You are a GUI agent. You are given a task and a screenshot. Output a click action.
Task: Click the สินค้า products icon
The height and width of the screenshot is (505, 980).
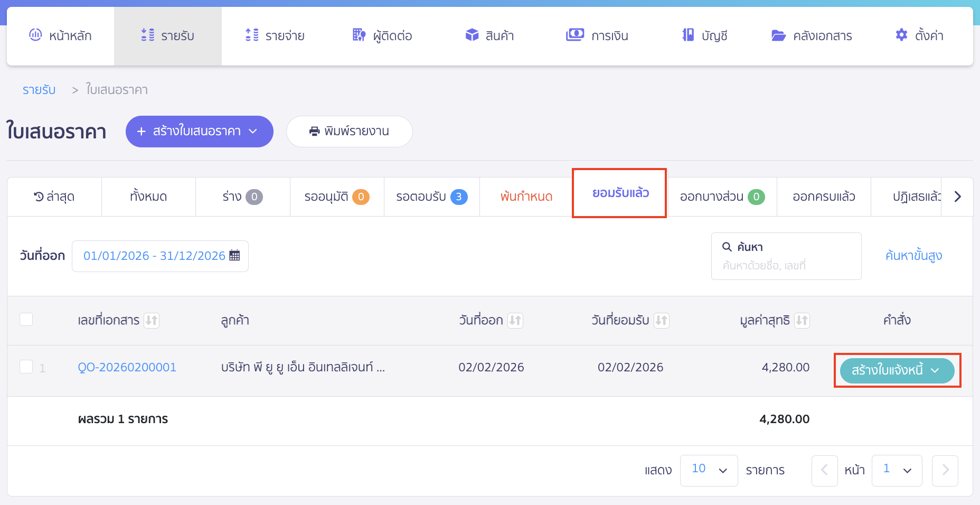click(x=472, y=35)
